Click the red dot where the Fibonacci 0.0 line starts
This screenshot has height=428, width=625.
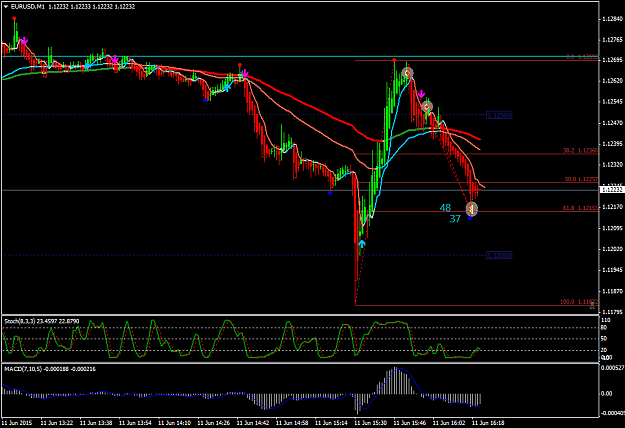coord(394,60)
